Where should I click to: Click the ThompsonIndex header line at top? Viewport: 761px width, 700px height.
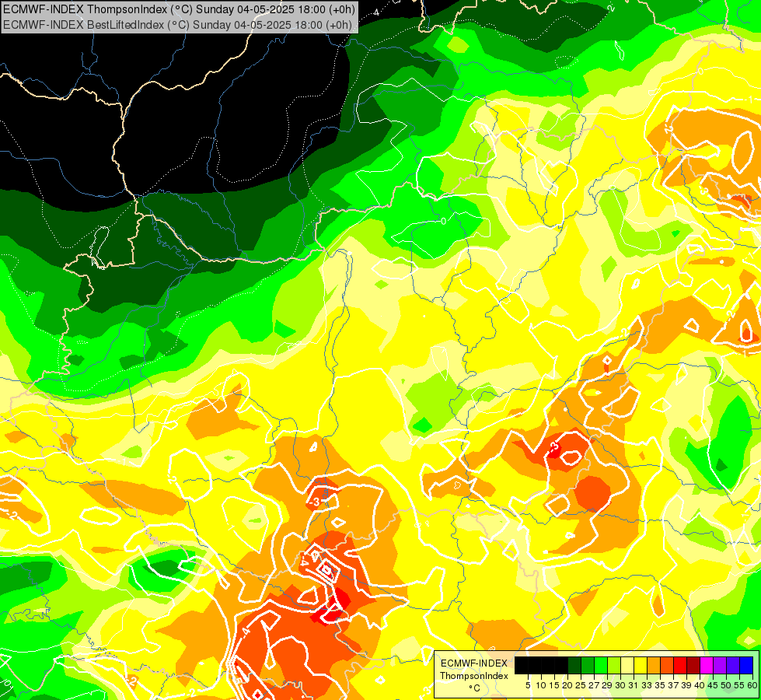(179, 9)
